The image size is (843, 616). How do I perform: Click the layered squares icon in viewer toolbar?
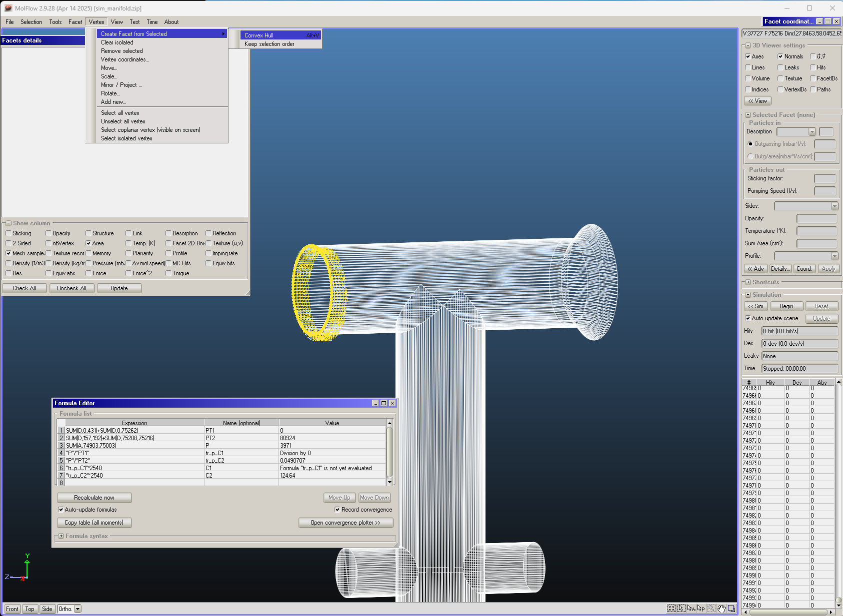point(731,609)
